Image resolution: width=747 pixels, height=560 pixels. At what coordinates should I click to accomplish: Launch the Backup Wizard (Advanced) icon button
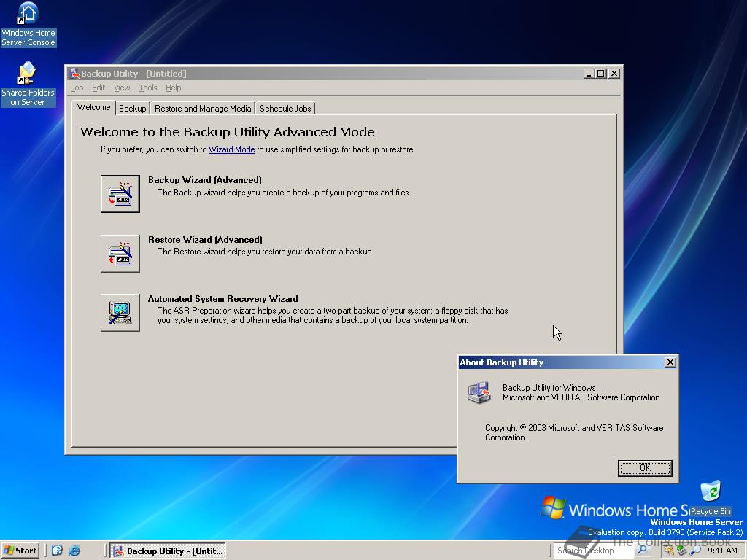(x=120, y=193)
